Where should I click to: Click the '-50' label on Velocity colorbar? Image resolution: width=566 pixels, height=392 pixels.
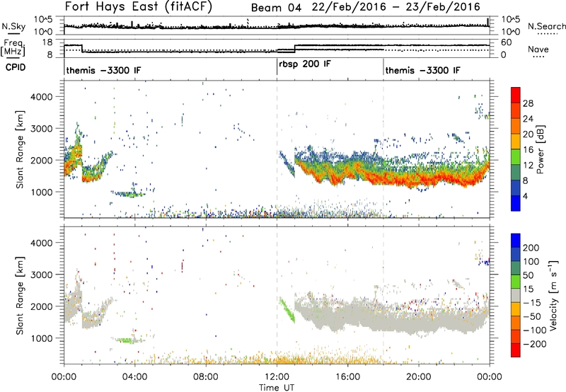point(532,316)
